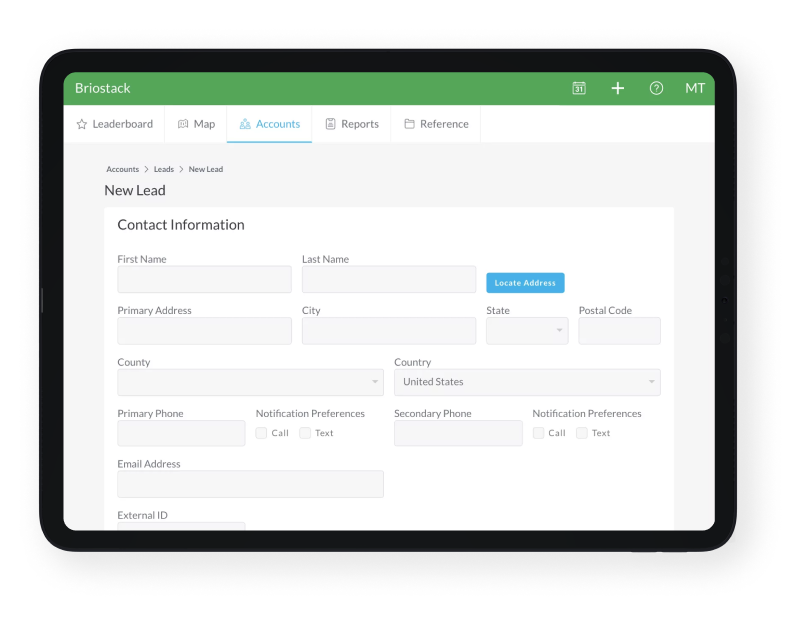
Task: Click the New Lead breadcrumb
Action: tap(206, 169)
